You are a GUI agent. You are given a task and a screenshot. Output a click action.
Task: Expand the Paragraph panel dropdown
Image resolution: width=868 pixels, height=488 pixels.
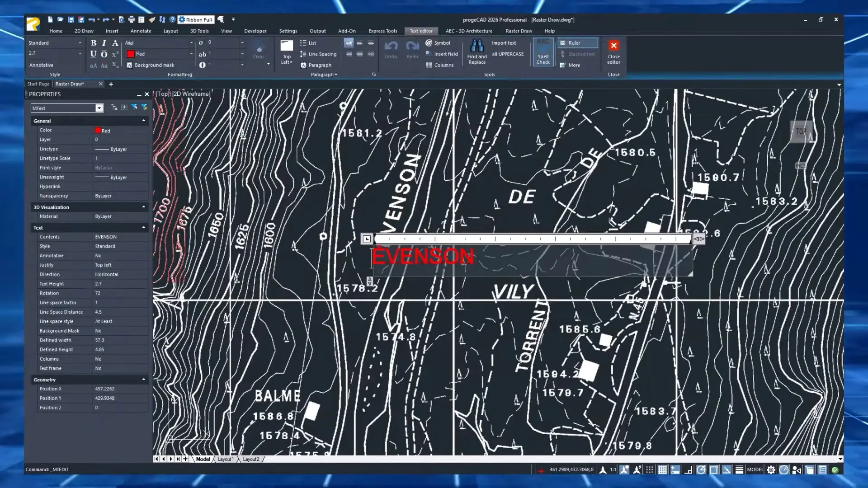(324, 75)
